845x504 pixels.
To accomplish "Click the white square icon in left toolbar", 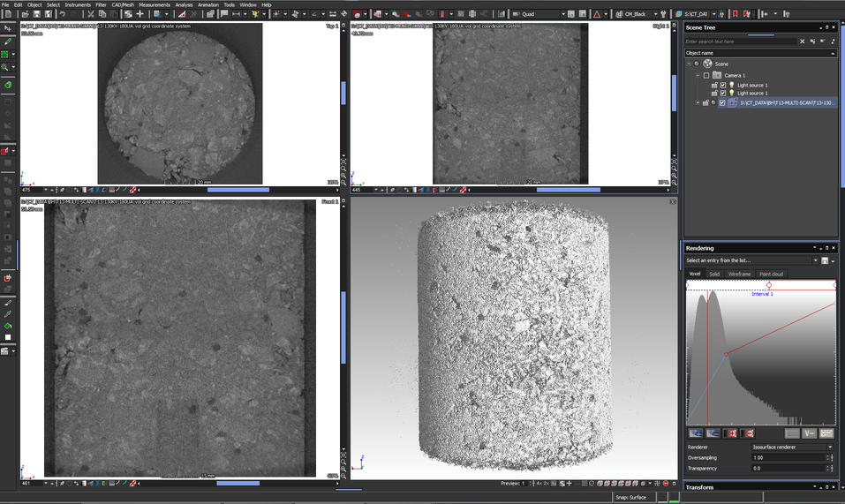I will pyautogui.click(x=8, y=337).
